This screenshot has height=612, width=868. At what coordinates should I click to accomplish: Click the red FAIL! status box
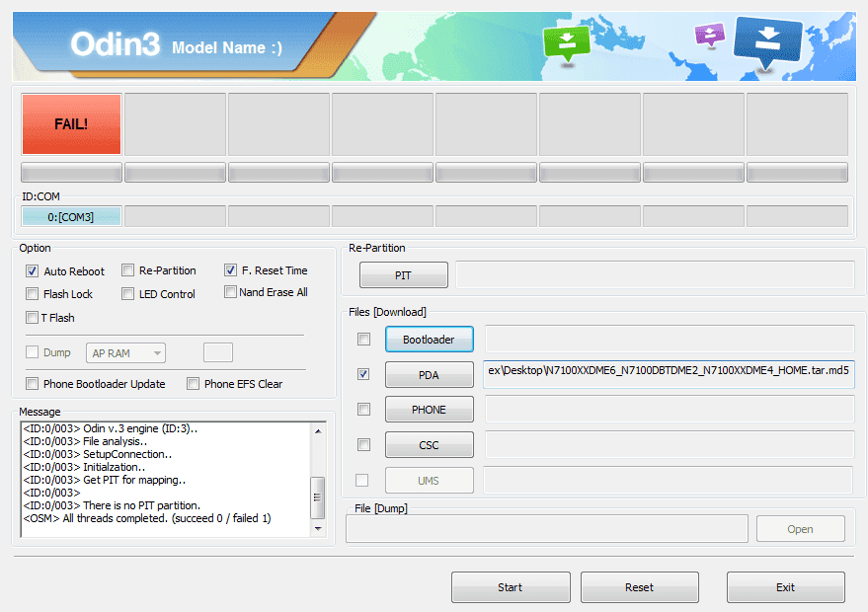coord(71,124)
